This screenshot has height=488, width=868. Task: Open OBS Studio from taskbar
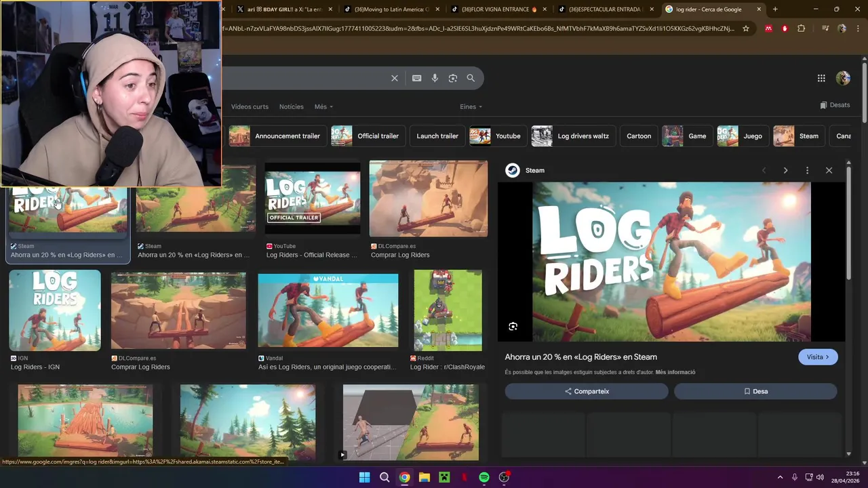[504, 477]
